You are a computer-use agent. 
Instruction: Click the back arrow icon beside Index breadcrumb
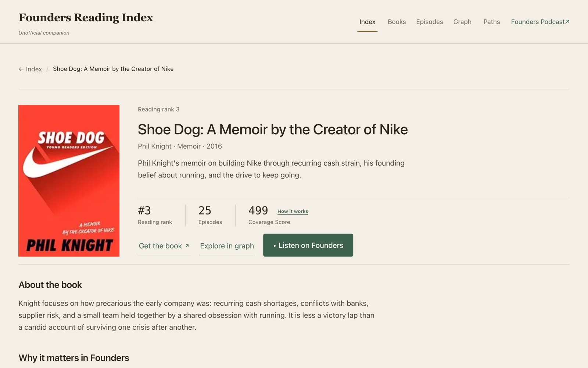[x=21, y=69]
